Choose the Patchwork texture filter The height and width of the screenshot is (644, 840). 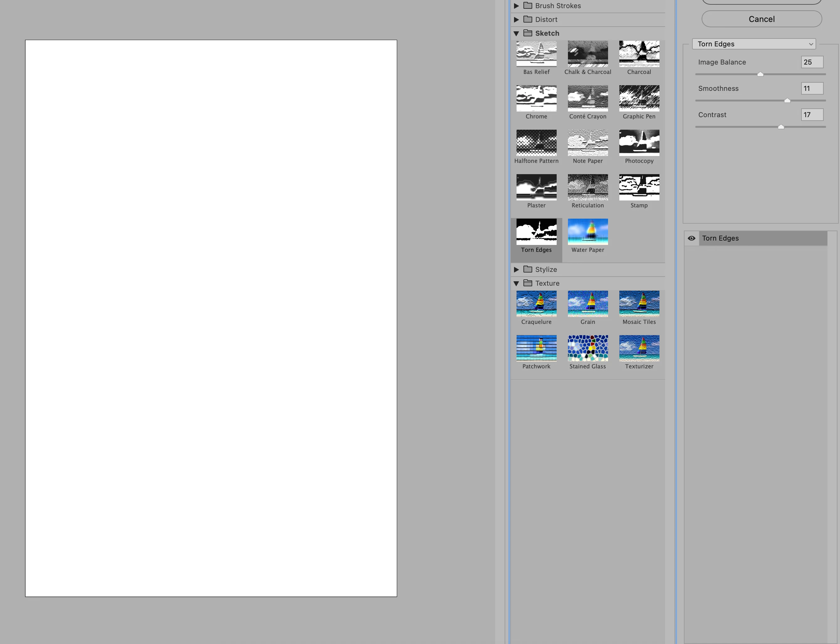pos(536,348)
